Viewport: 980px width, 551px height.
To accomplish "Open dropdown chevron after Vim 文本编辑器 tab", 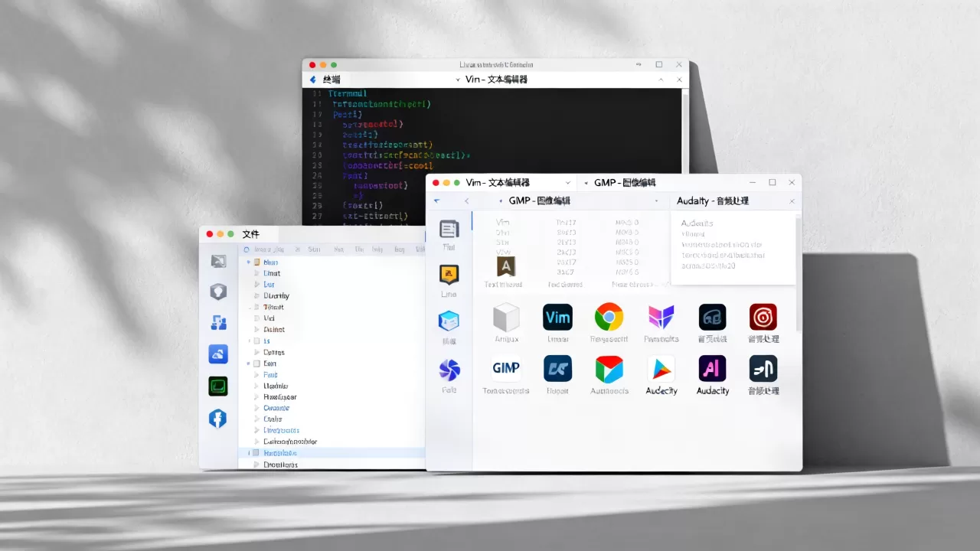I will 567,183.
